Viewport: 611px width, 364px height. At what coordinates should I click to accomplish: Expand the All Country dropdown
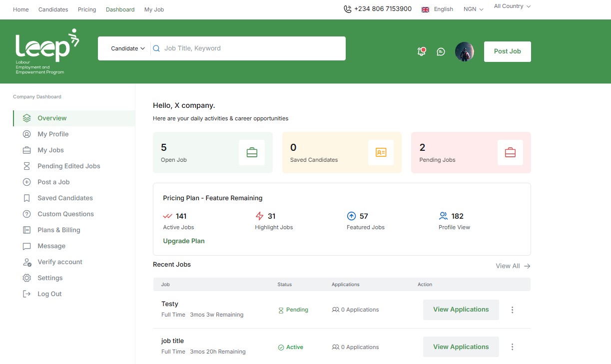pos(511,6)
